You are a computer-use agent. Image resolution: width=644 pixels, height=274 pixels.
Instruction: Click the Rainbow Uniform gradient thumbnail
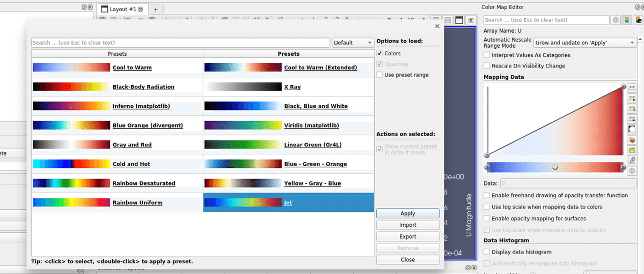[71, 203]
